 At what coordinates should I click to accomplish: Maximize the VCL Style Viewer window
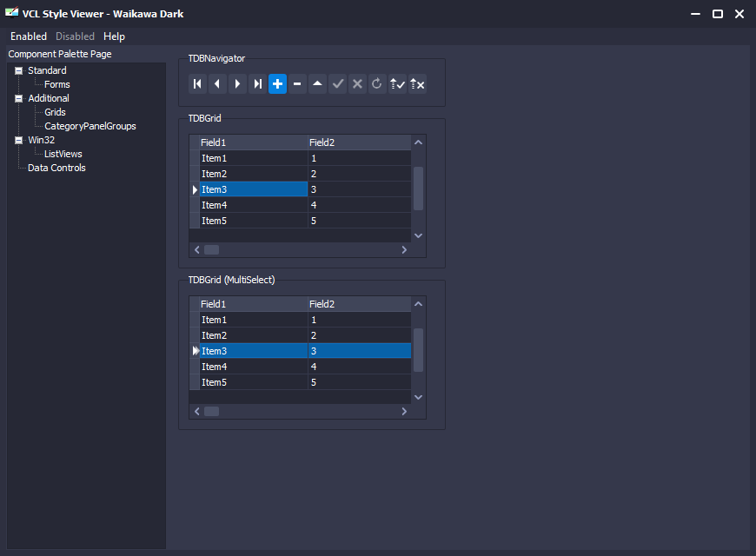click(x=718, y=14)
